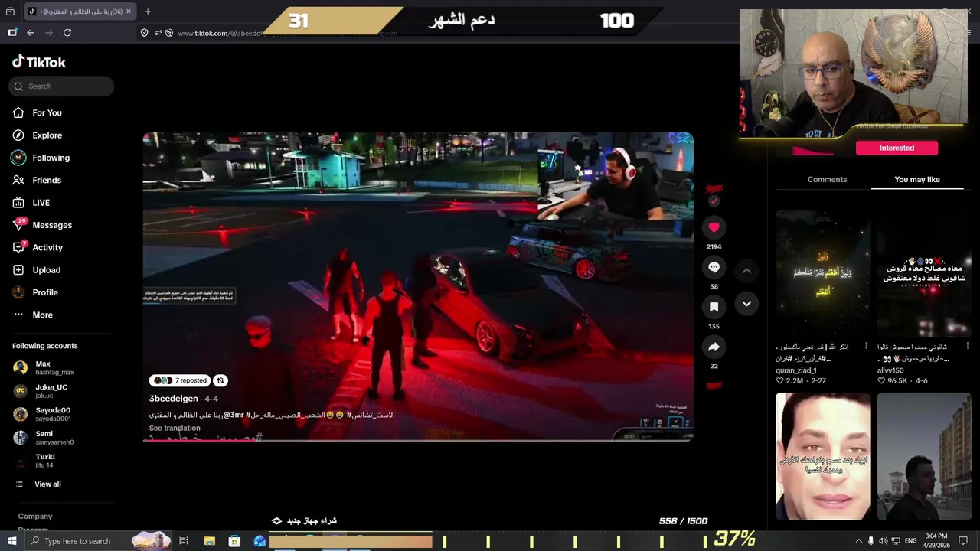Switch to the Comments tab
The height and width of the screenshot is (551, 980).
click(x=827, y=180)
